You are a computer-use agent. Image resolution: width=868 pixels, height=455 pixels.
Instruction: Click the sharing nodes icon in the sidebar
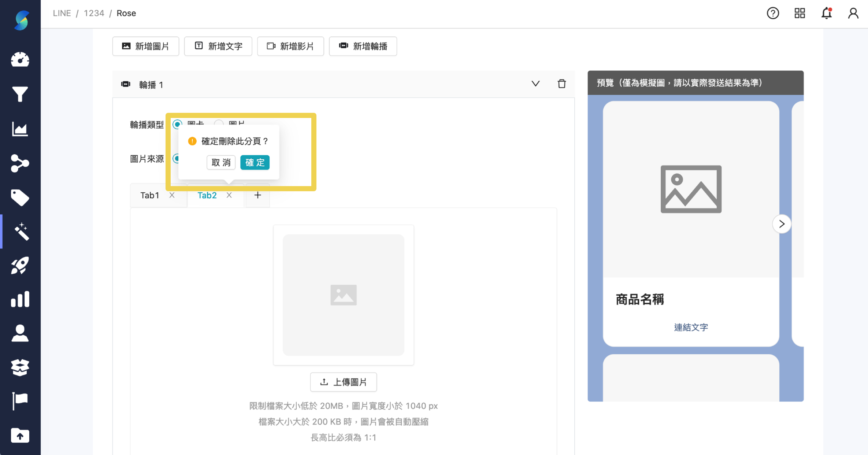point(20,163)
